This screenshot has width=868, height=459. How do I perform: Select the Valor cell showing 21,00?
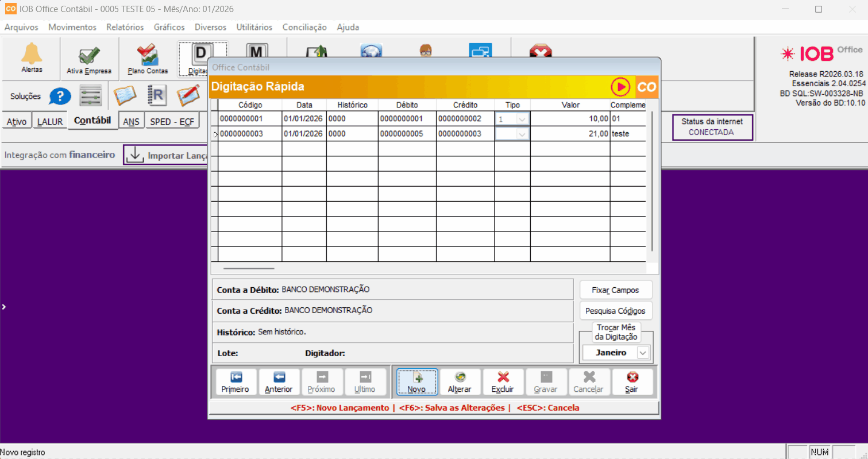[570, 134]
